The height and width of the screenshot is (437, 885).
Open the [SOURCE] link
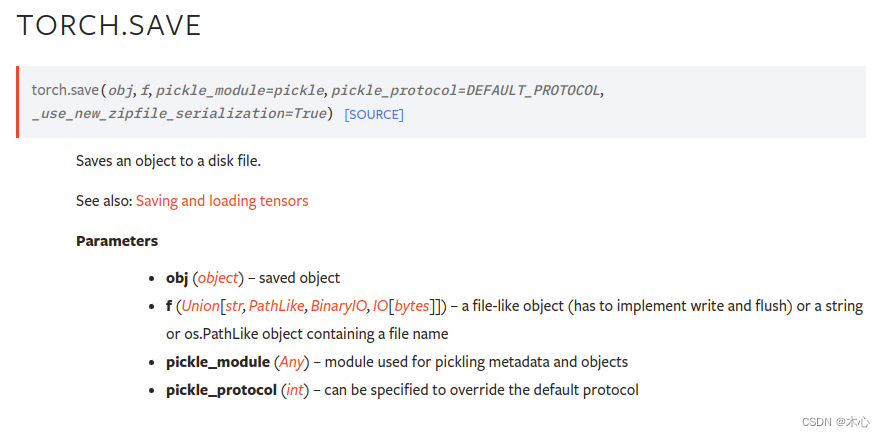point(374,115)
